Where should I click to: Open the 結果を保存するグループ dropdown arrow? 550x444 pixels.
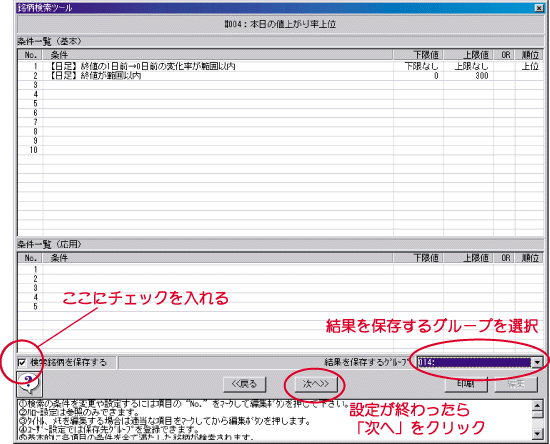tap(537, 363)
